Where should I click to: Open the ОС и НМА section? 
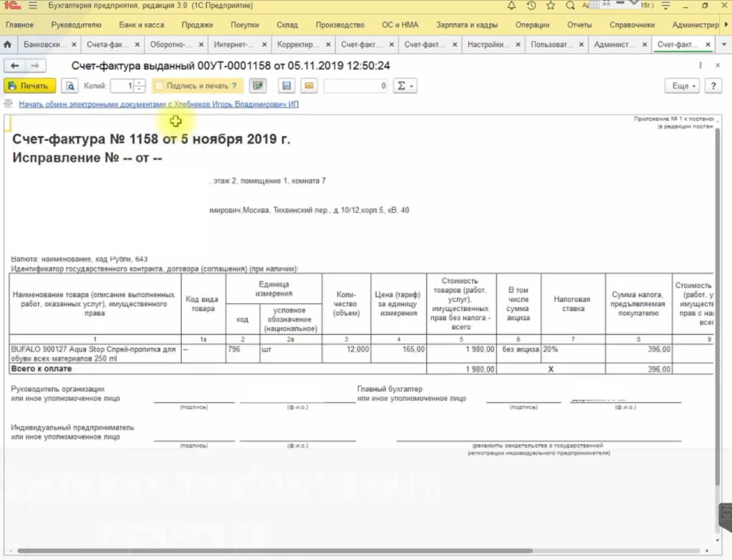click(400, 25)
